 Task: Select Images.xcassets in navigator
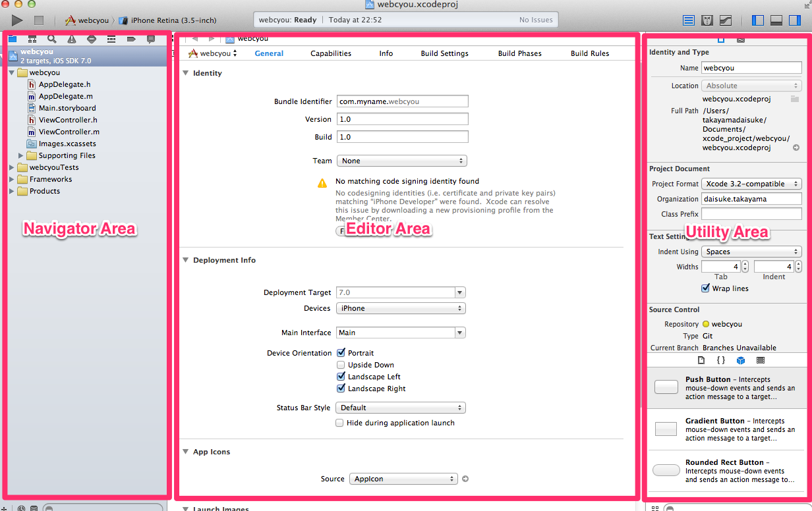pos(67,144)
